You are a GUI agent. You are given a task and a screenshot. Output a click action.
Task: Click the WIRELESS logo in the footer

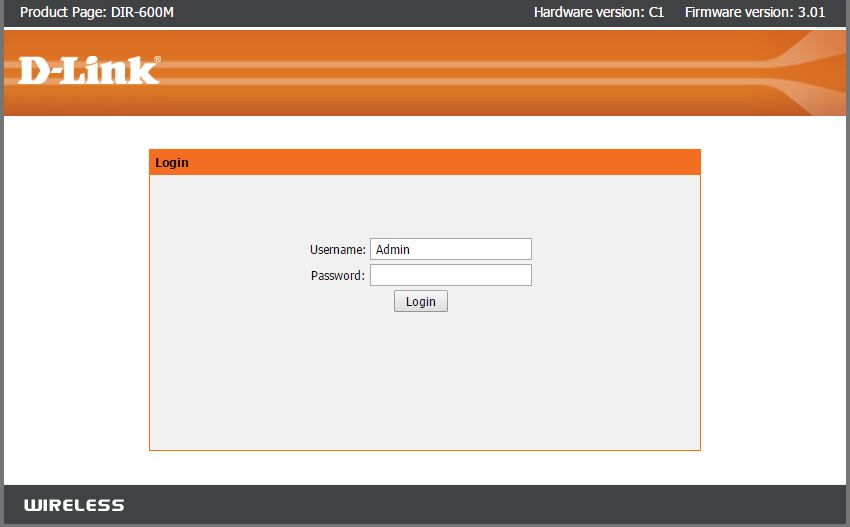pos(74,505)
